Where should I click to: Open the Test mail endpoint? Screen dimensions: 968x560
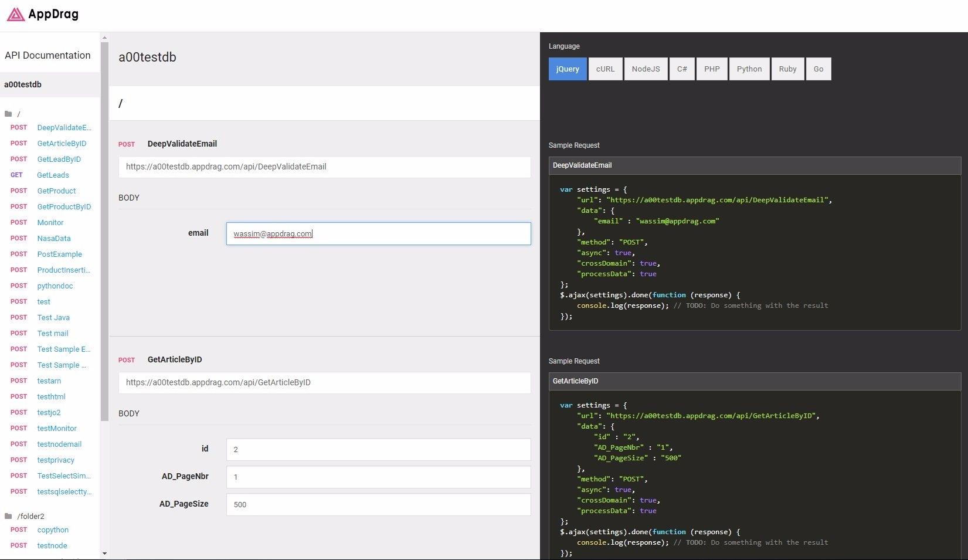pyautogui.click(x=53, y=333)
